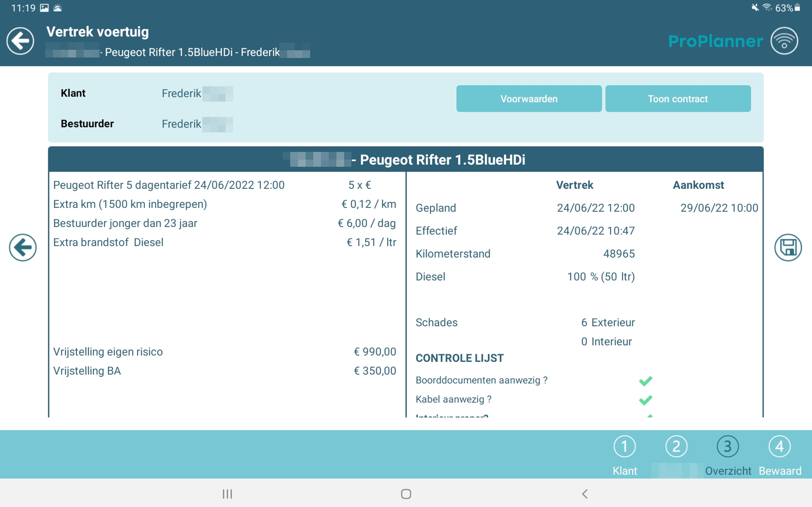Open step 2 circle in bottom bar
Screen dimensions: 812x507
[676, 446]
